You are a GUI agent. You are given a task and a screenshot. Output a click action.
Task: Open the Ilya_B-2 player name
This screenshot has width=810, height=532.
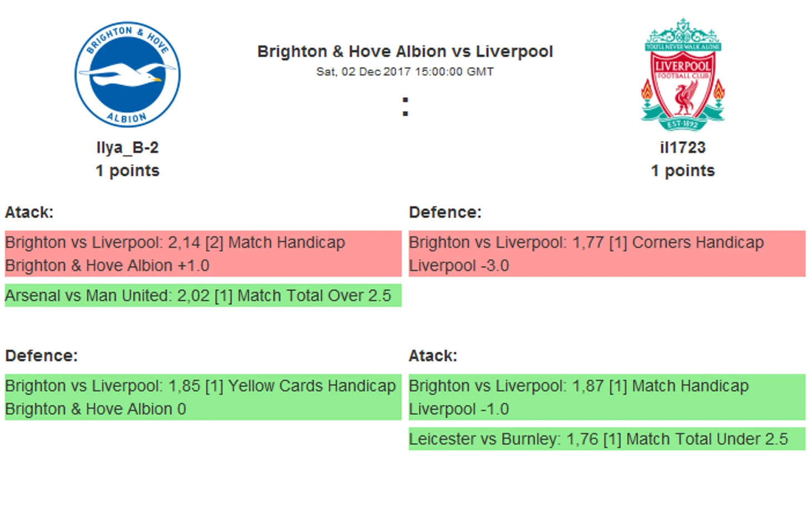click(x=127, y=148)
